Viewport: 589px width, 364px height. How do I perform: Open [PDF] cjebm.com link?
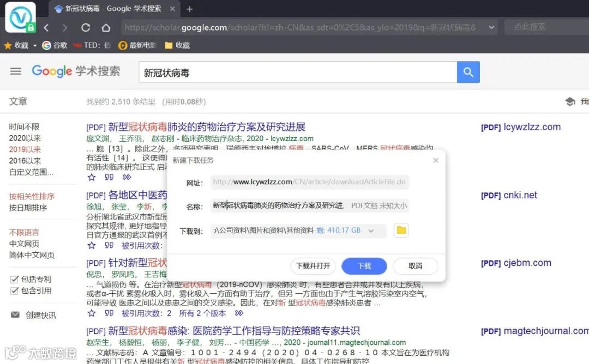(516, 263)
